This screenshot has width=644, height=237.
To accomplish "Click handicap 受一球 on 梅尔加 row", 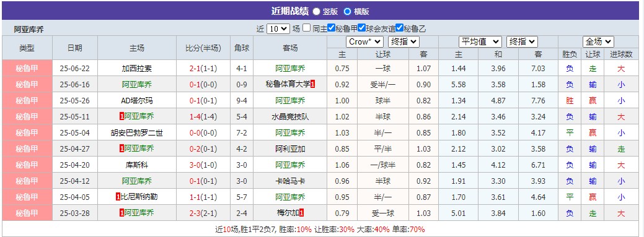I will point(383,213).
